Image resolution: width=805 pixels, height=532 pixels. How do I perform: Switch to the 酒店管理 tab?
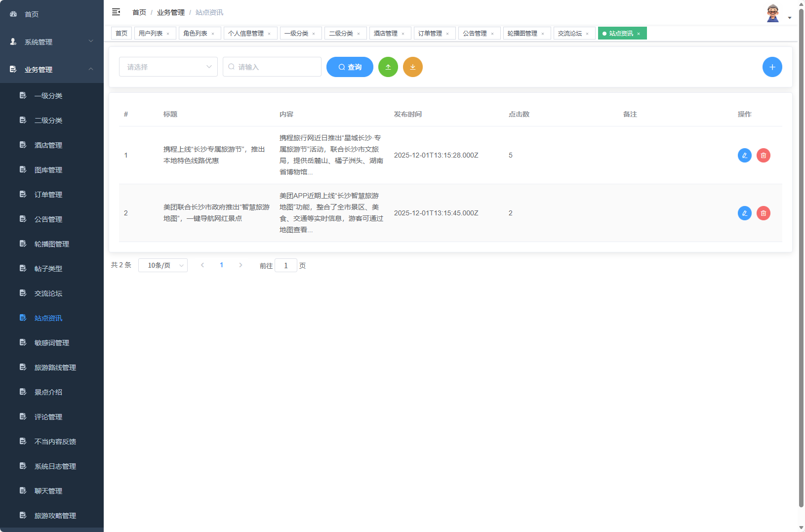(386, 33)
